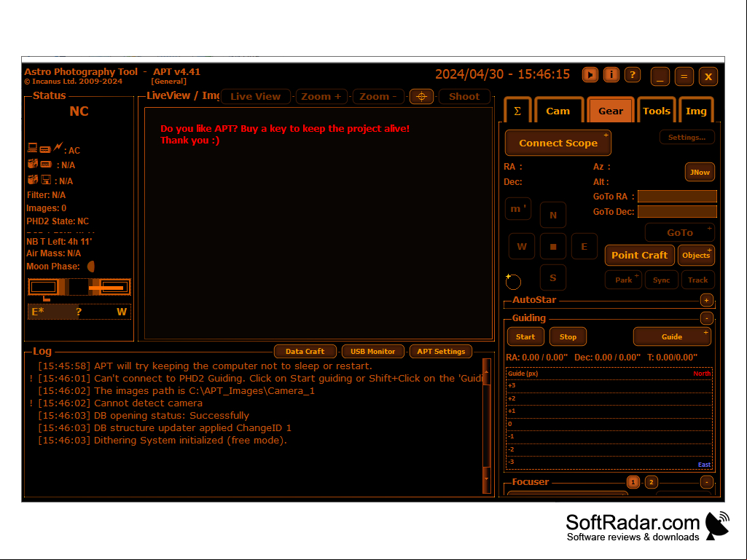Expand the AutoStar section
The height and width of the screenshot is (560, 747).
tap(706, 300)
